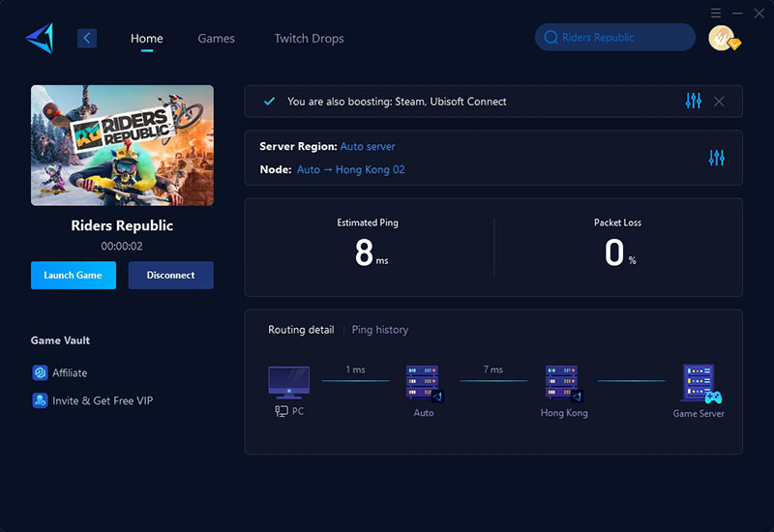Open the user profile avatar

coord(721,38)
